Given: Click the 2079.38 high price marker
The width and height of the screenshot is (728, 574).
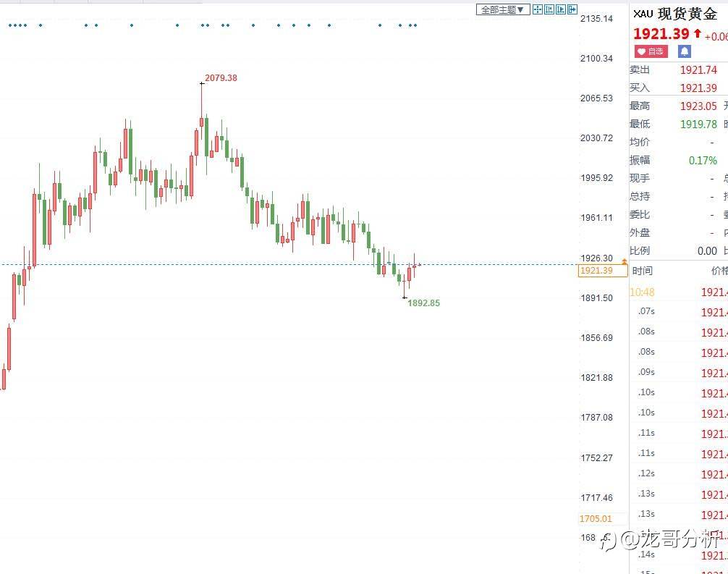Looking at the screenshot, I should (221, 77).
